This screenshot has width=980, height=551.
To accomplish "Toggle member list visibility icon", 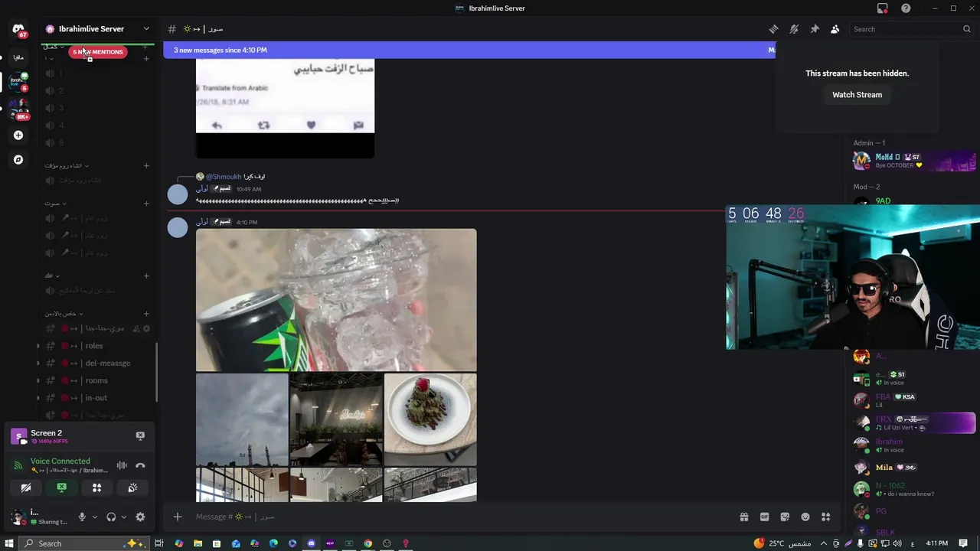I will (835, 29).
